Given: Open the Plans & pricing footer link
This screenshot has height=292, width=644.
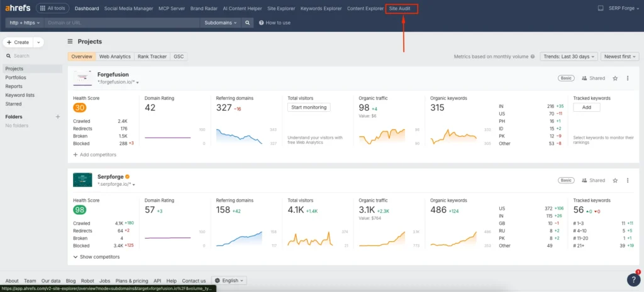Looking at the screenshot, I should [x=132, y=281].
